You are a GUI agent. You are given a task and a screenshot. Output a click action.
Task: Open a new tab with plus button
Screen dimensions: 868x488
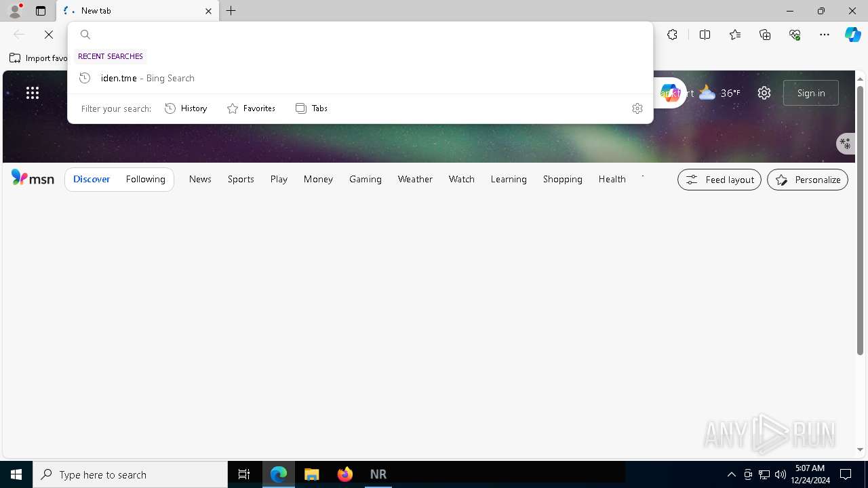pos(231,11)
